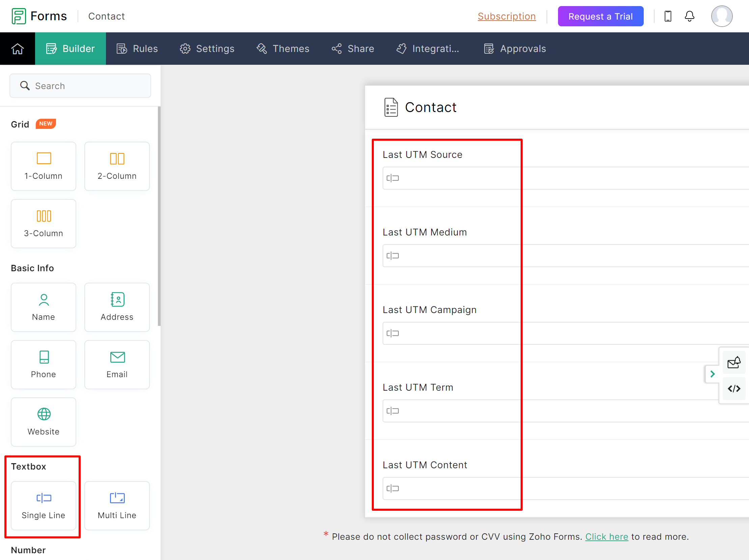Screen dimensions: 749x560
Task: Add a 2-Column grid layout
Action: 117,166
